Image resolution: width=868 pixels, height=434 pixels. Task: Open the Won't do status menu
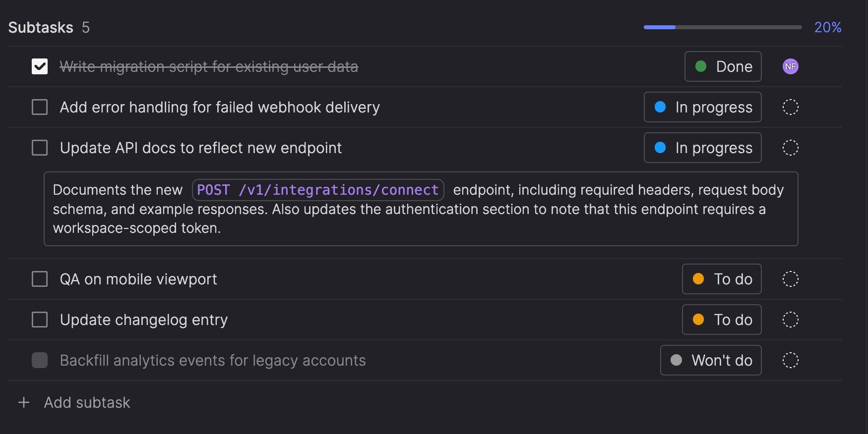coord(710,360)
